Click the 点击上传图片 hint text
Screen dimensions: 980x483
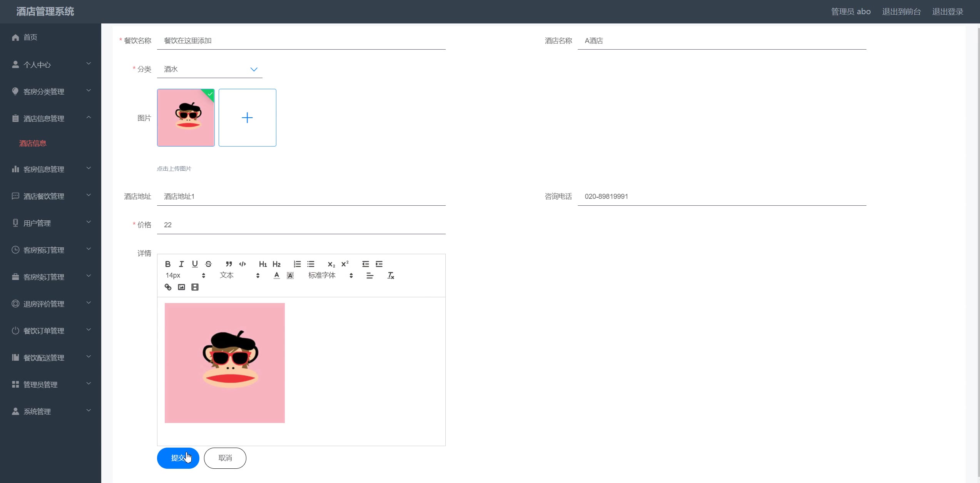point(174,168)
